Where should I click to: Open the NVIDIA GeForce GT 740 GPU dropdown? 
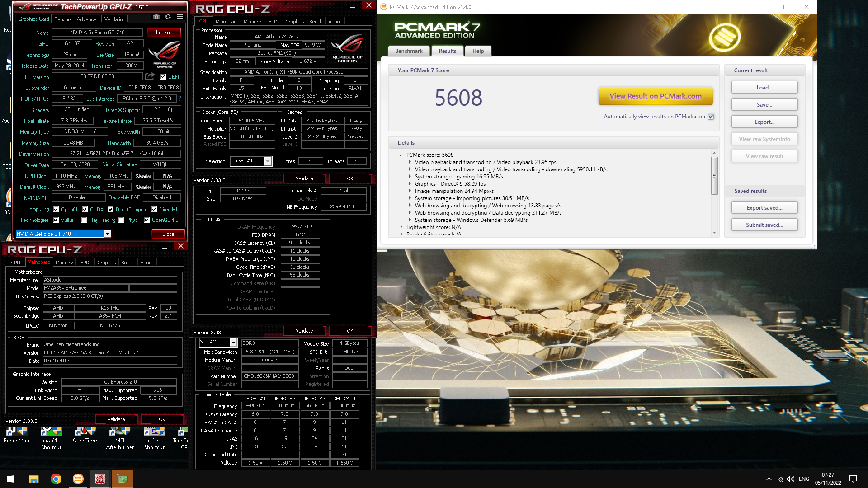click(x=108, y=234)
